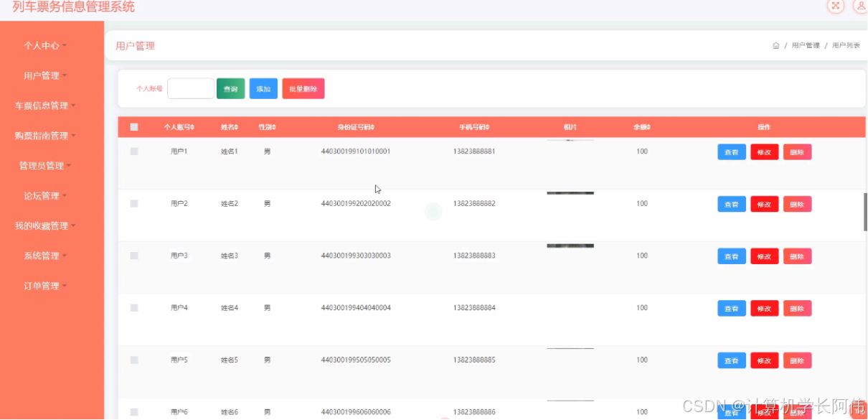Click ID number 440300199404040004
Viewport: 868px width, 420px height.
(356, 308)
